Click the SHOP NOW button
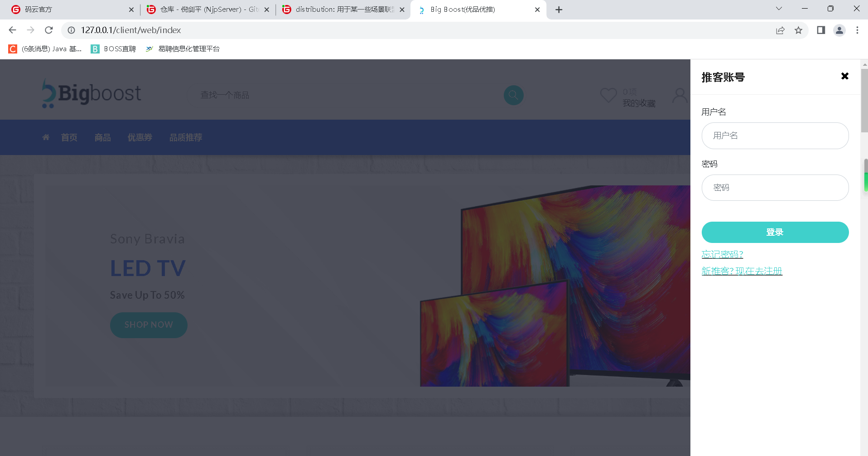 [x=149, y=325]
